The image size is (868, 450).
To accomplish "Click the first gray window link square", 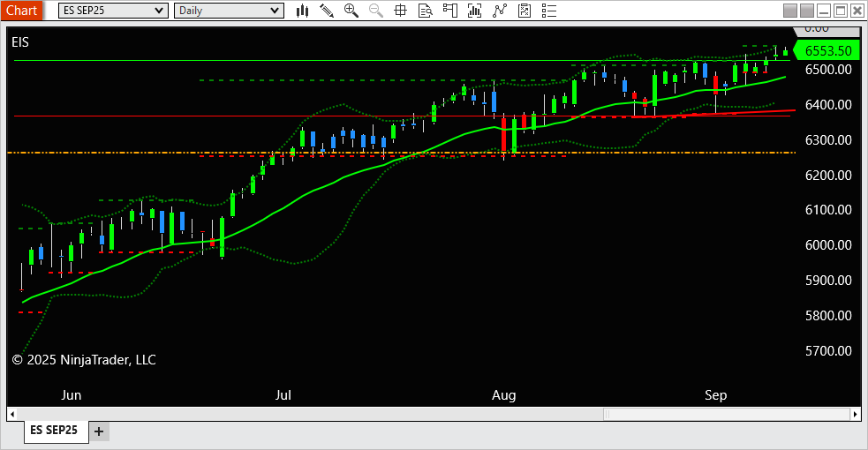I will pos(790,11).
